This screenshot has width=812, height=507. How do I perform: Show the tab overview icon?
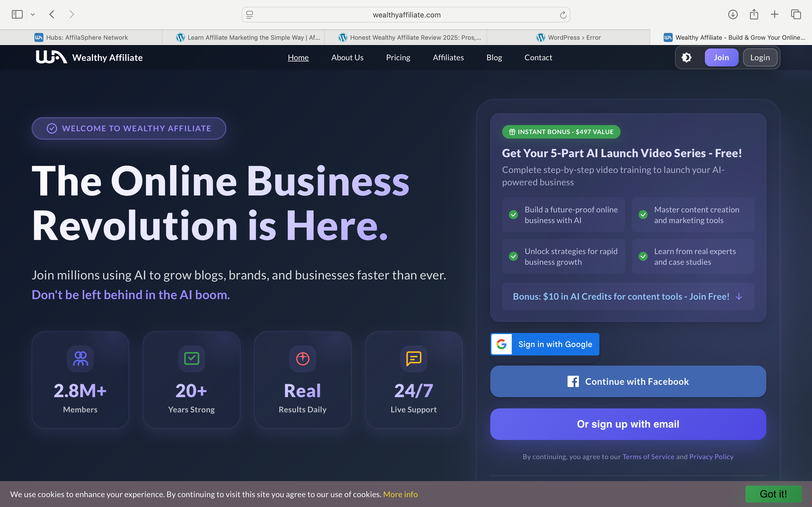click(796, 14)
